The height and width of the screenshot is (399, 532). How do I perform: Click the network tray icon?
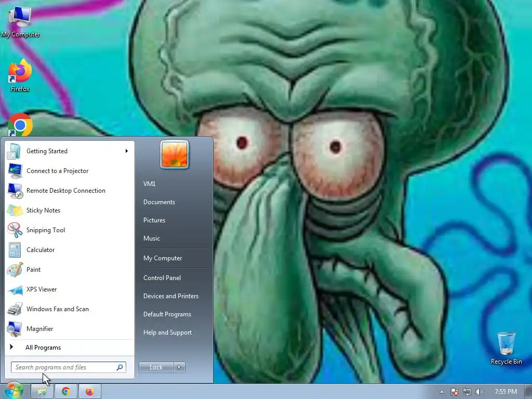(x=467, y=392)
